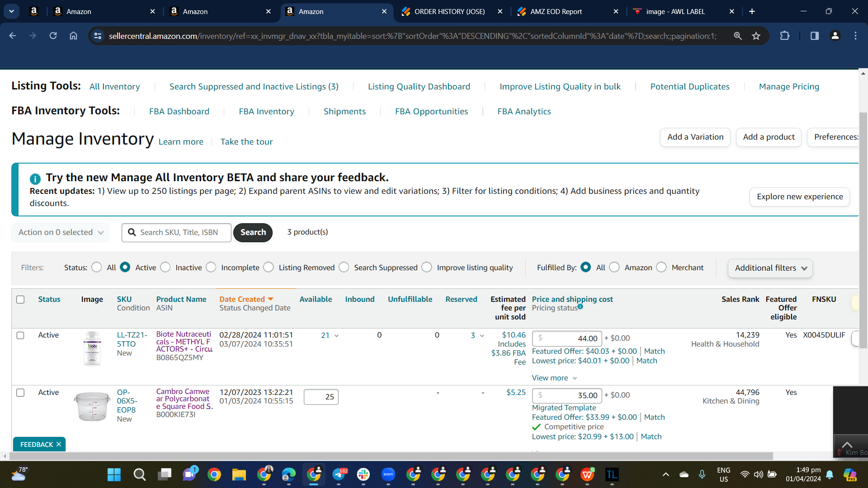Select the Incomplete status filter

point(211,267)
